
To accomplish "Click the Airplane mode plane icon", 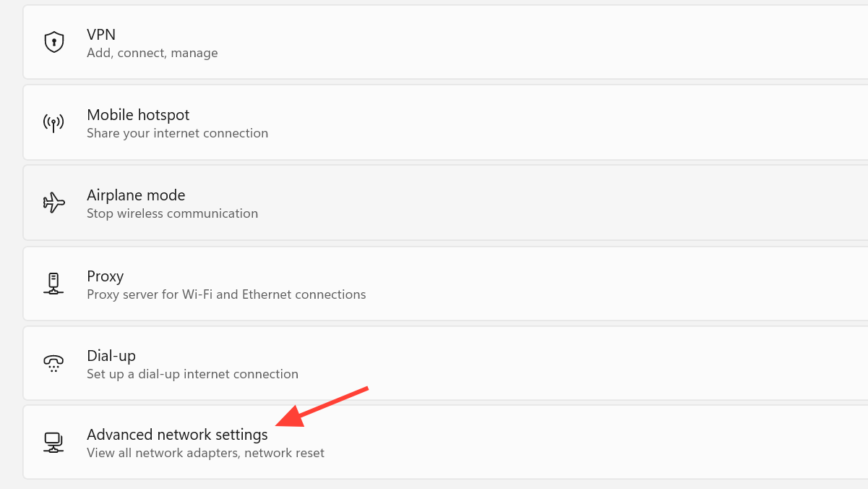I will [x=54, y=203].
